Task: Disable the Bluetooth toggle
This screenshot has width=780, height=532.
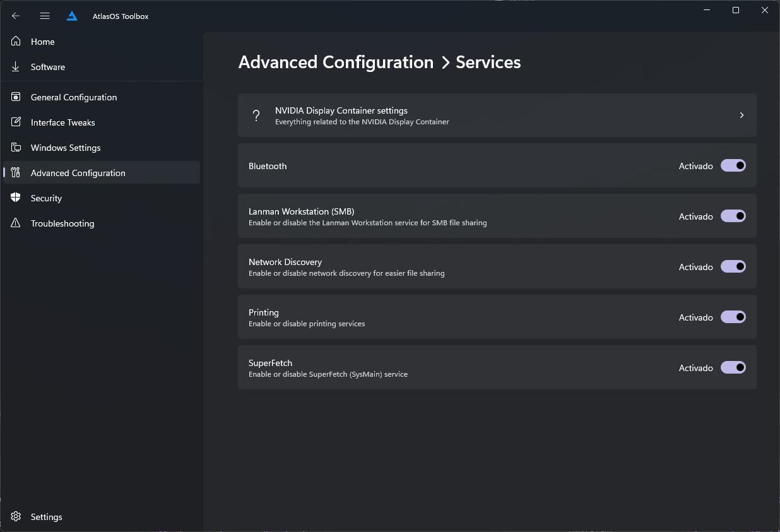Action: pos(733,165)
